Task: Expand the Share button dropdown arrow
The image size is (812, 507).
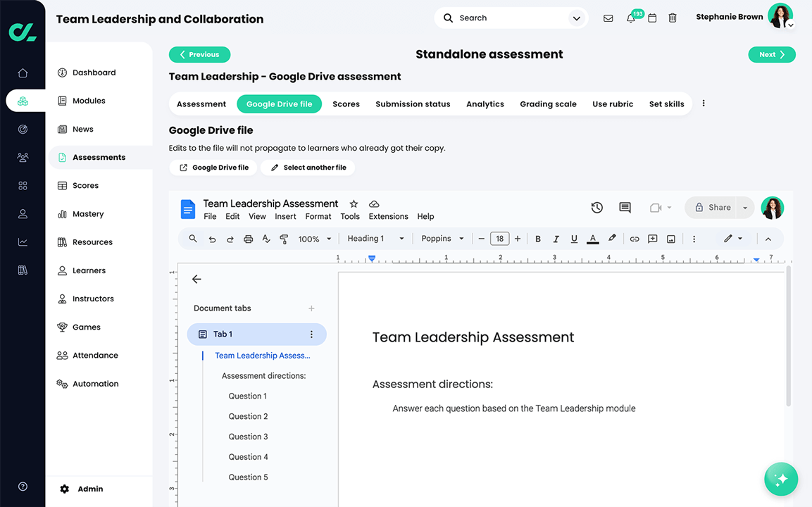Action: pos(744,208)
